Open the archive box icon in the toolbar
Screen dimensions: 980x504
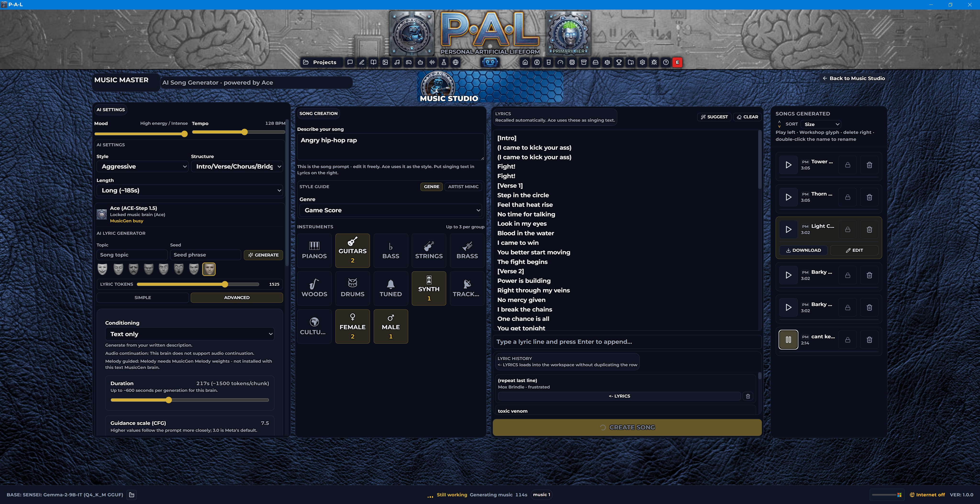pos(584,62)
